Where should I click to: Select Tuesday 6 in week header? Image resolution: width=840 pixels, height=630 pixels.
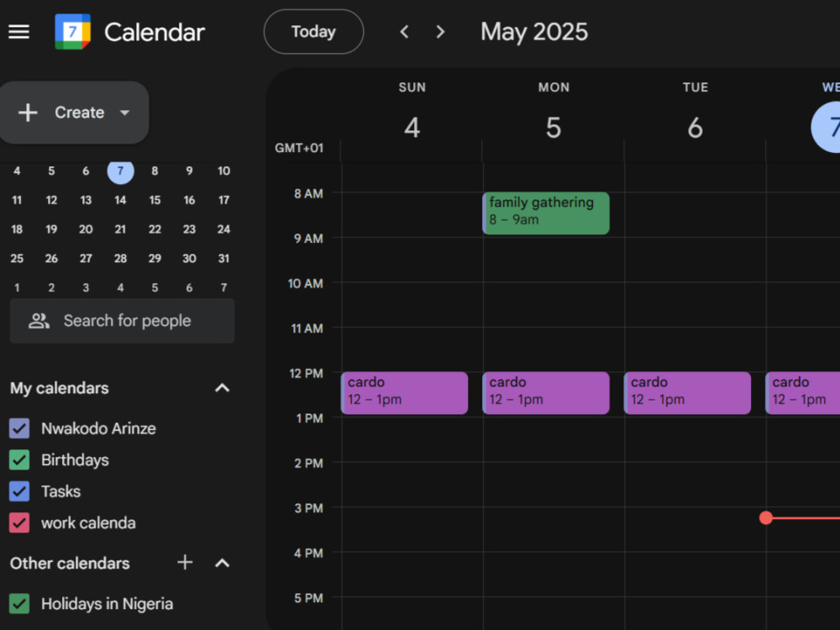click(x=695, y=128)
